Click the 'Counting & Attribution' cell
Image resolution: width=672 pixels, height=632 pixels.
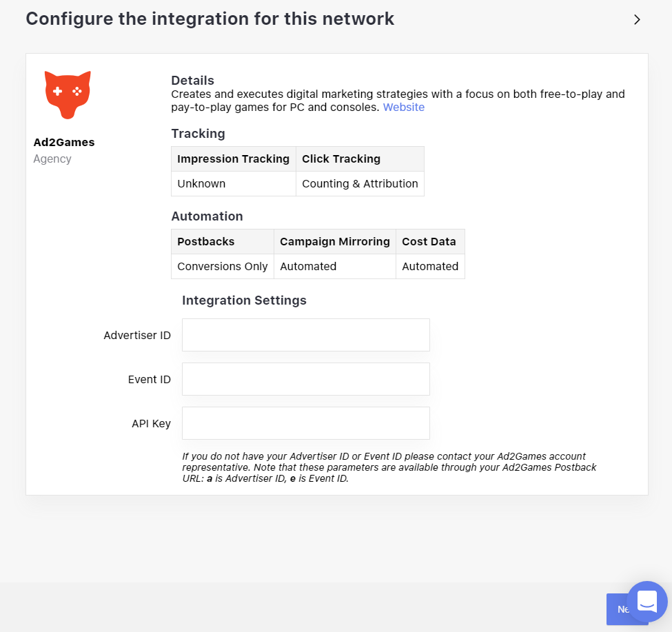pyautogui.click(x=360, y=184)
